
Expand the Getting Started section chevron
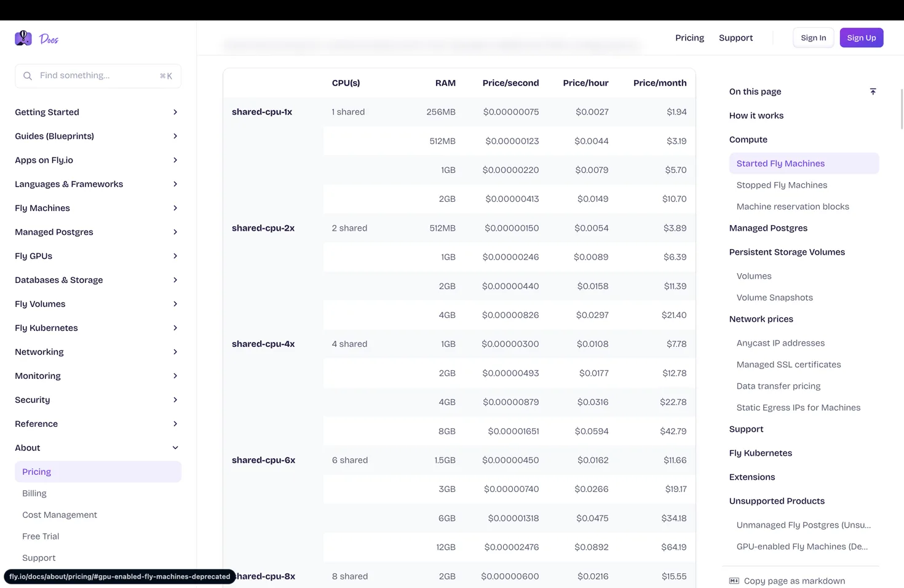pos(175,112)
